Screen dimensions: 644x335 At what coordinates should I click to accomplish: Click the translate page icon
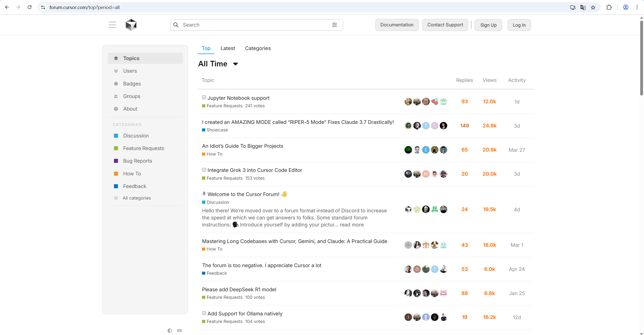pos(583,7)
